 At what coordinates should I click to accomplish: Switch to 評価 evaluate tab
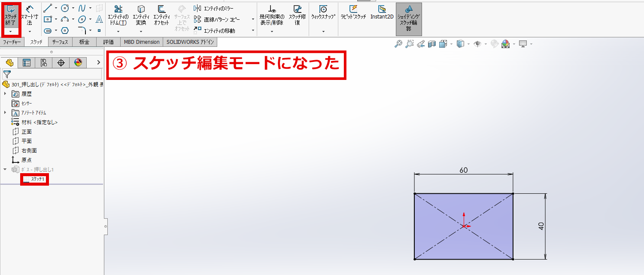[x=109, y=42]
